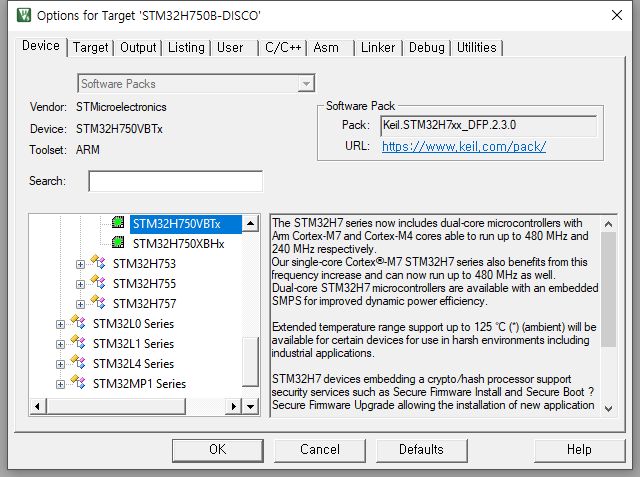
Task: Open the C/C++ tab
Action: [283, 48]
